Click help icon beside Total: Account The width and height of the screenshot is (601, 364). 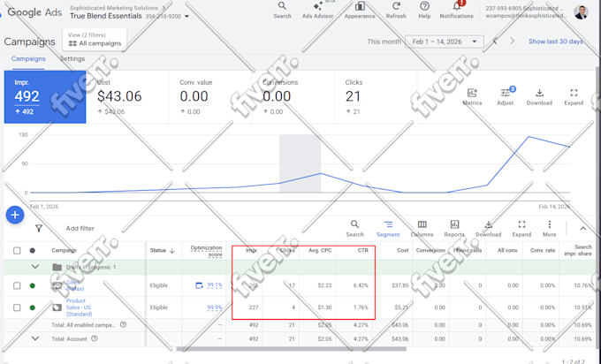[x=95, y=338]
